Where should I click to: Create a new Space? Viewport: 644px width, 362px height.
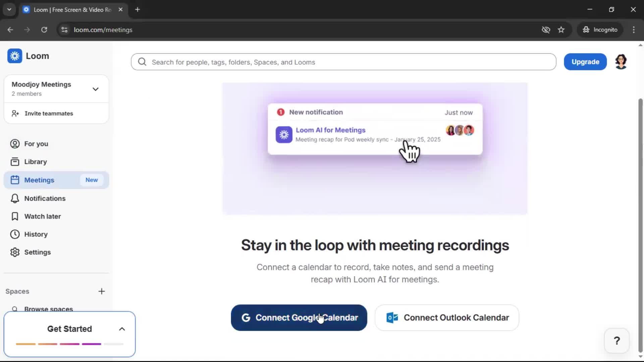pyautogui.click(x=102, y=291)
